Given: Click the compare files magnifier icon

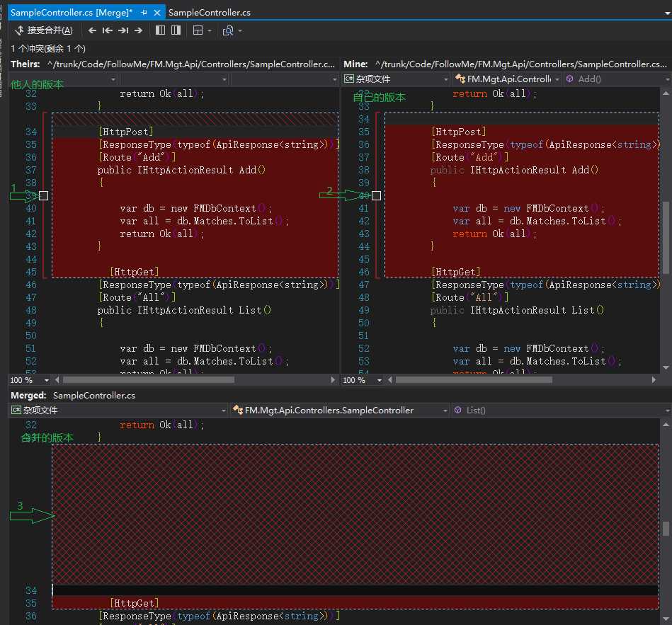Looking at the screenshot, I should [x=228, y=30].
